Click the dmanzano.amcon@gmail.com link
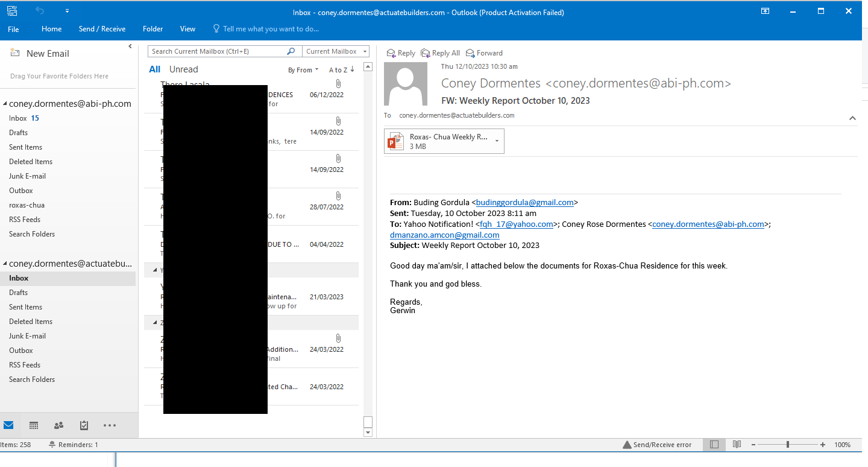 click(445, 235)
